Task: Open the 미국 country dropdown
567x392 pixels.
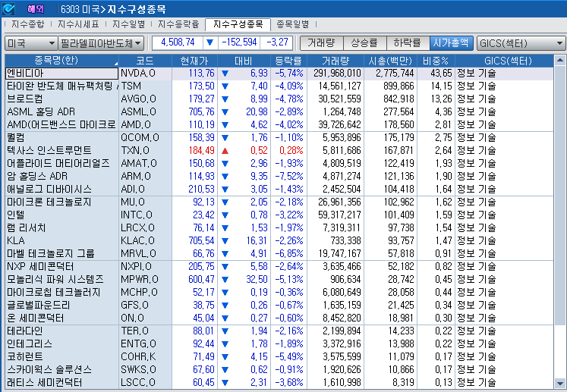Action: (31, 43)
